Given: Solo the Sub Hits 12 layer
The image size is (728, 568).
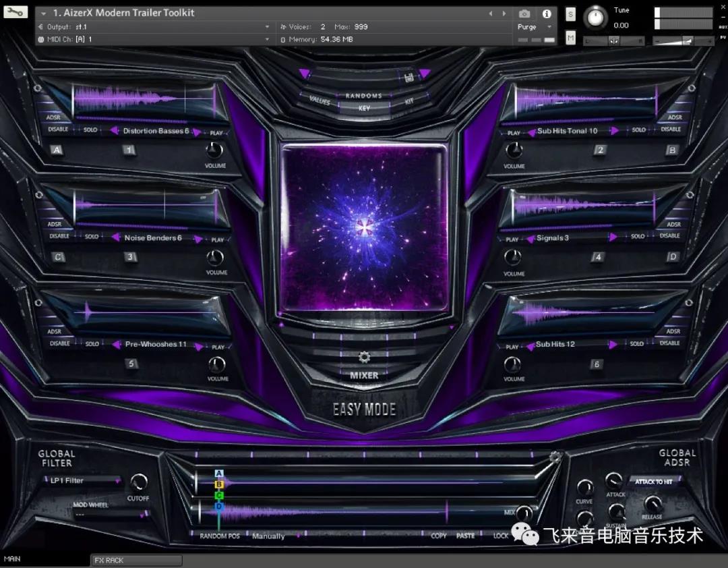Looking at the screenshot, I should (637, 343).
